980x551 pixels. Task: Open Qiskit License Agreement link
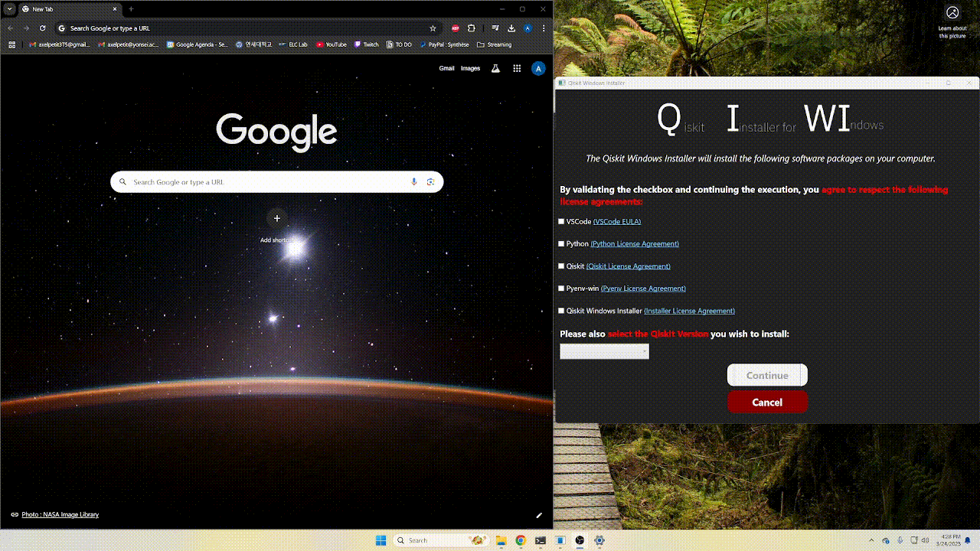point(629,266)
